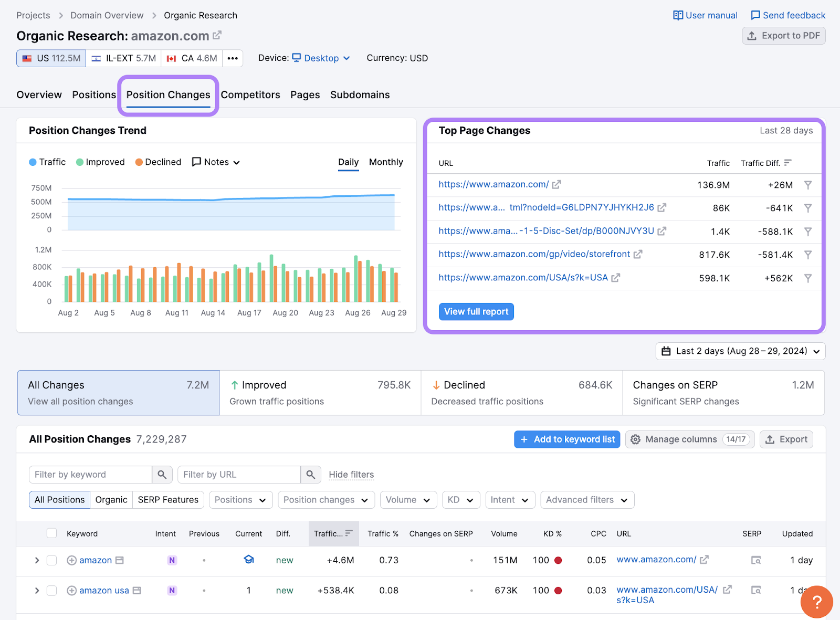Expand the amazon keyword row
The width and height of the screenshot is (840, 620).
pyautogui.click(x=37, y=560)
